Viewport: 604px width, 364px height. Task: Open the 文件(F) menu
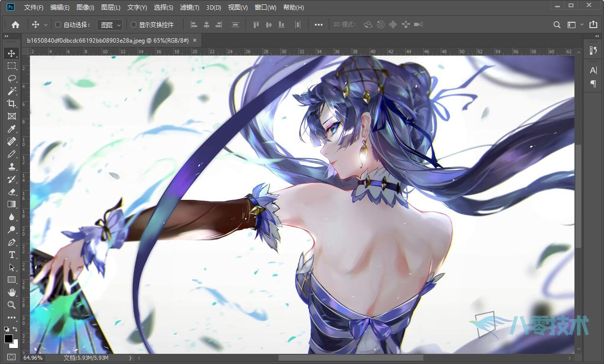[x=33, y=7]
